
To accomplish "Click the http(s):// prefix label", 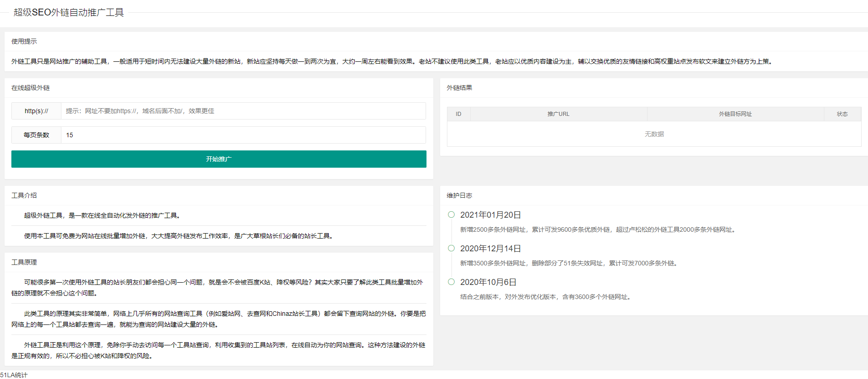I will click(36, 111).
